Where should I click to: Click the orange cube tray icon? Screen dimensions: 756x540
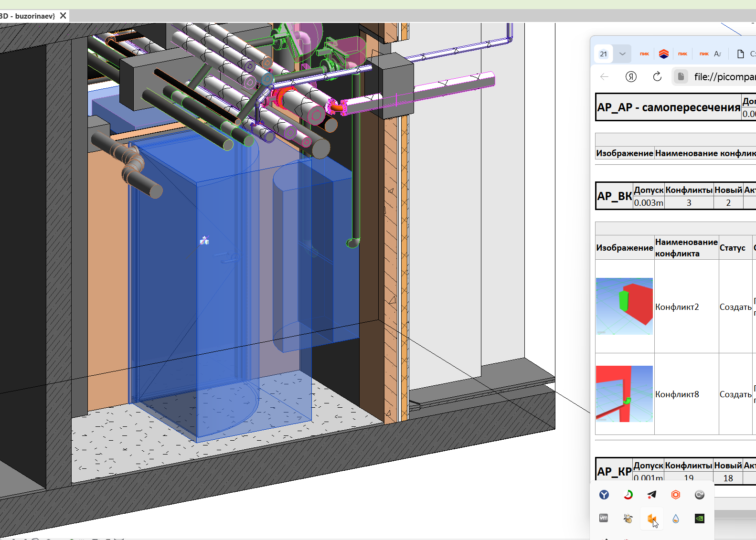tap(651, 519)
